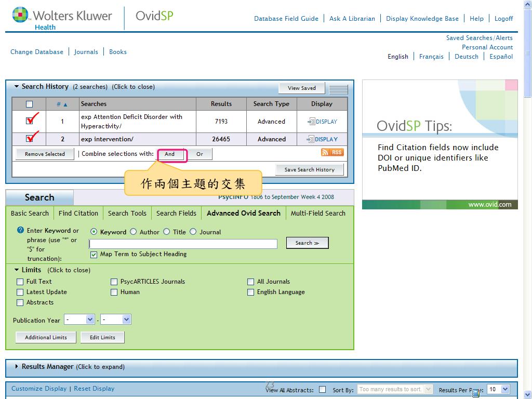Open the Sort By dropdown
Viewport: 532px width, 399px height.
pos(395,389)
